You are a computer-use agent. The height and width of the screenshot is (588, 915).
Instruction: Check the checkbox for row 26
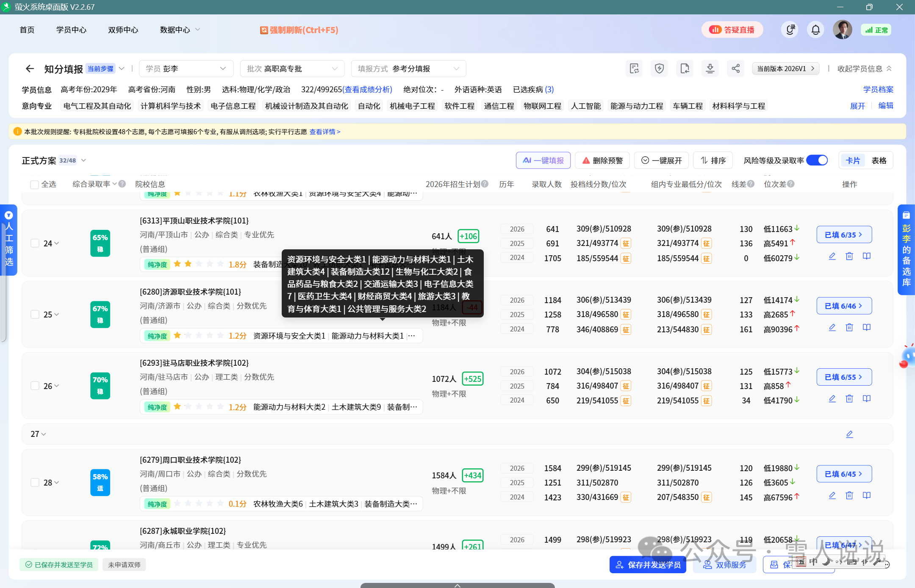35,386
